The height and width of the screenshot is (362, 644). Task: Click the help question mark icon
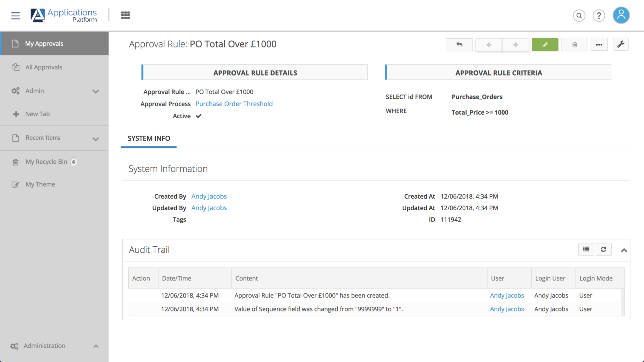[599, 15]
